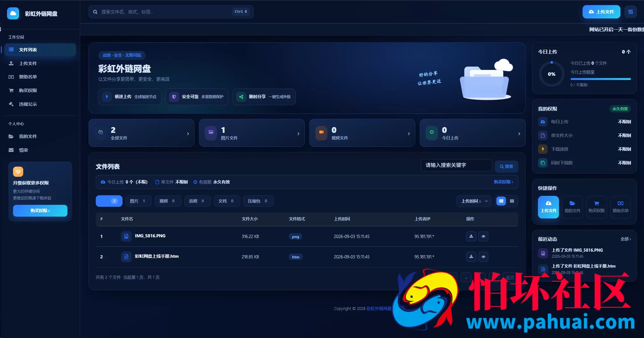Click the copy icon on the 全部文件 card
The image size is (644, 338).
pos(101,132)
